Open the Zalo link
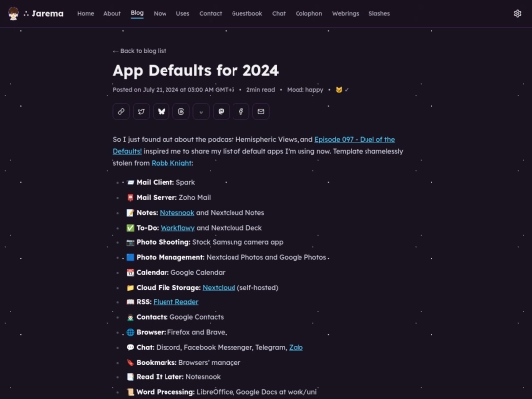 (x=296, y=347)
